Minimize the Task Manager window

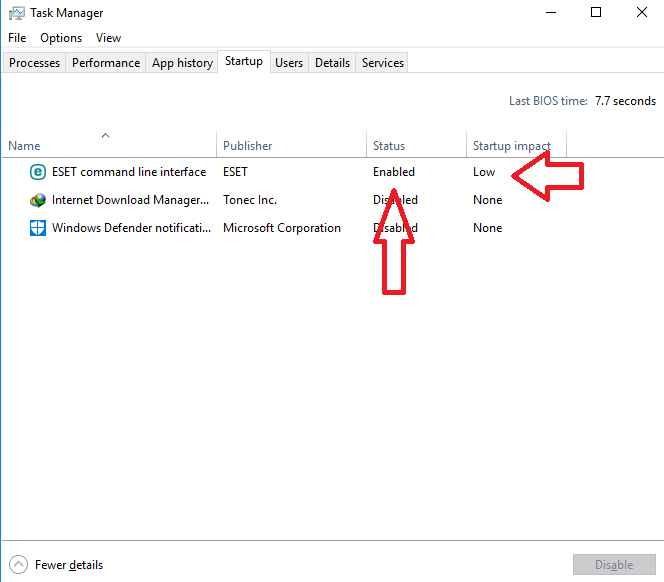coord(551,13)
